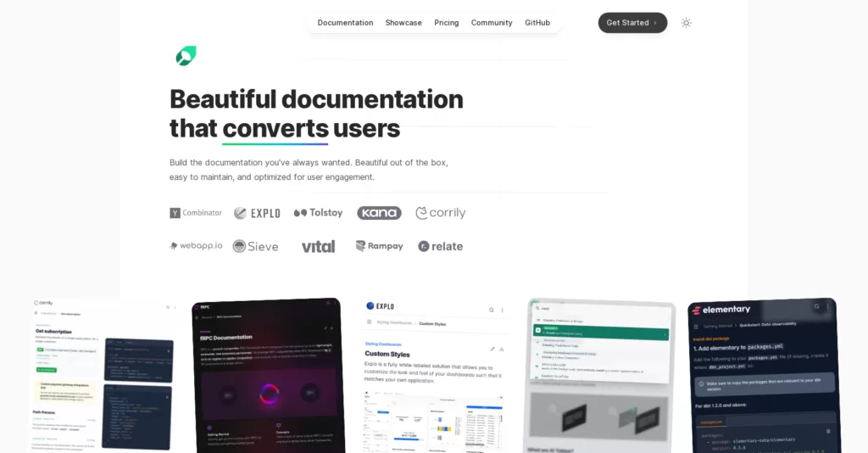Viewport: 868px width, 453px height.
Task: Click the 'Beautiful documentation' headline
Action: pos(316,99)
